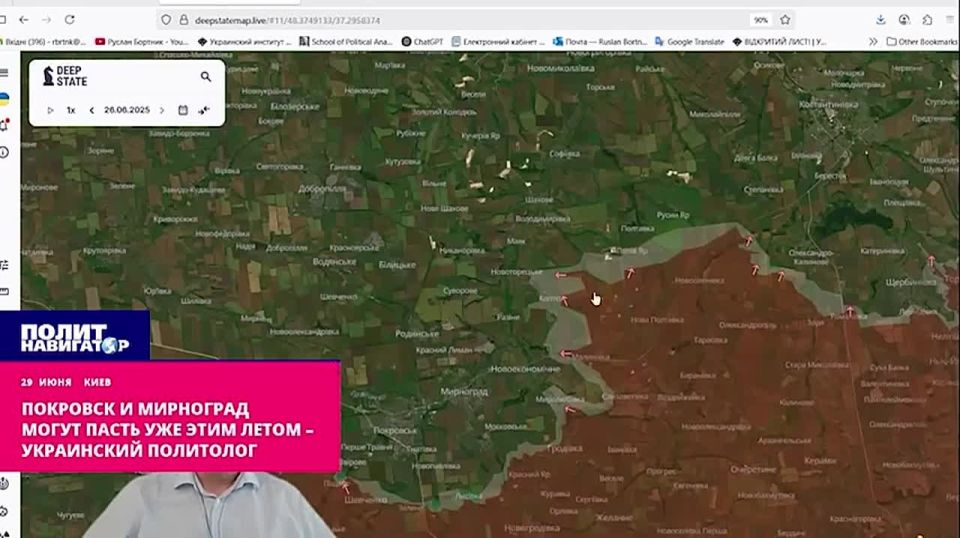Click the DeepState logo
Image resolution: width=960 pixels, height=538 pixels.
[x=65, y=76]
